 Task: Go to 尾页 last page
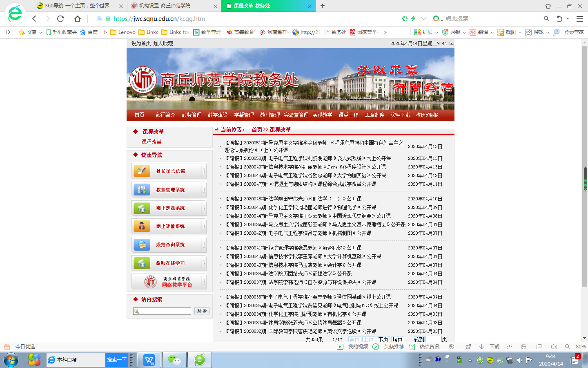[x=397, y=339]
